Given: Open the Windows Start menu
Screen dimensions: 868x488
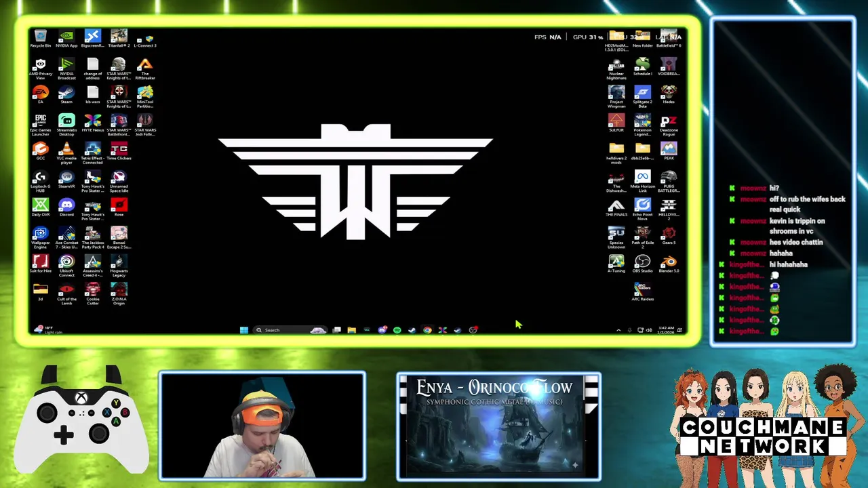Looking at the screenshot, I should [x=244, y=330].
